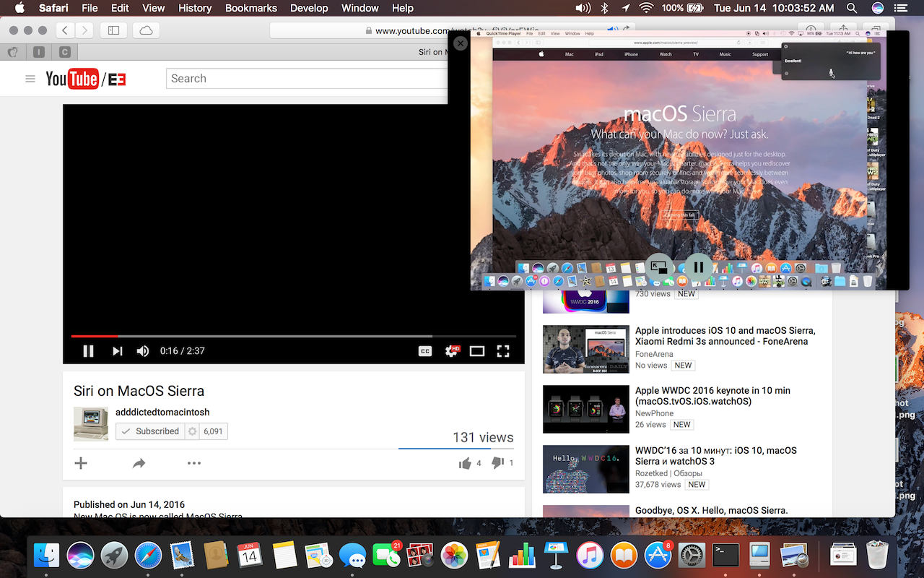The width and height of the screenshot is (924, 578).
Task: Open Photos app in Dock
Action: [454, 556]
